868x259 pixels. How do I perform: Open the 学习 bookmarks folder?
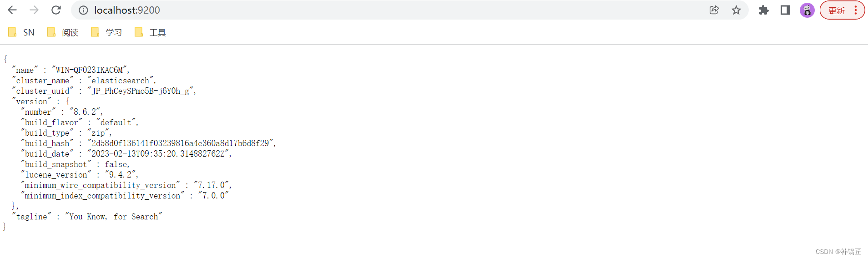pos(106,32)
